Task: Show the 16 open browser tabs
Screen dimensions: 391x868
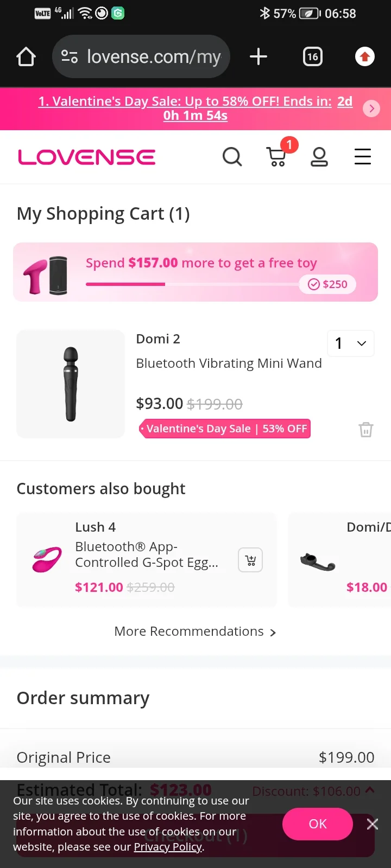Action: pos(312,56)
